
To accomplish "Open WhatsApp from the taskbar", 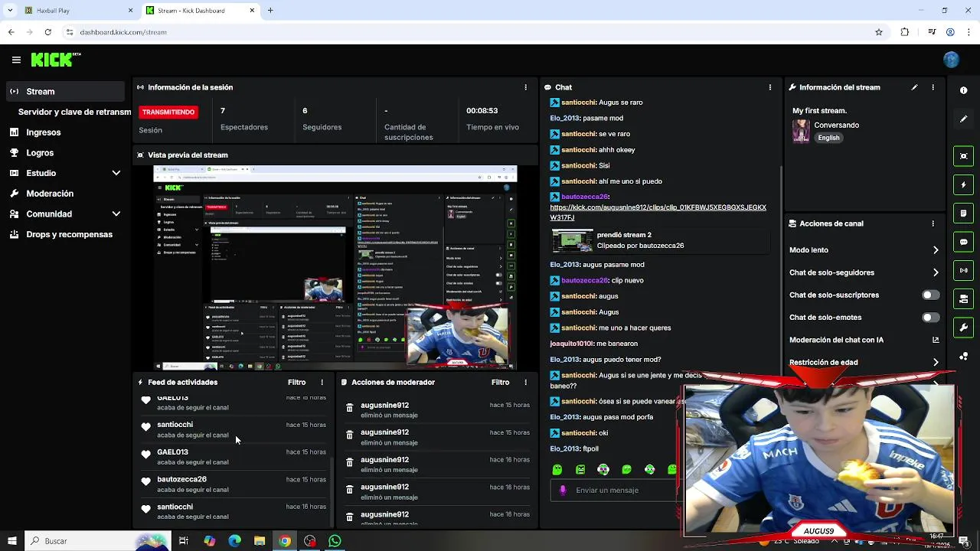I will point(335,541).
